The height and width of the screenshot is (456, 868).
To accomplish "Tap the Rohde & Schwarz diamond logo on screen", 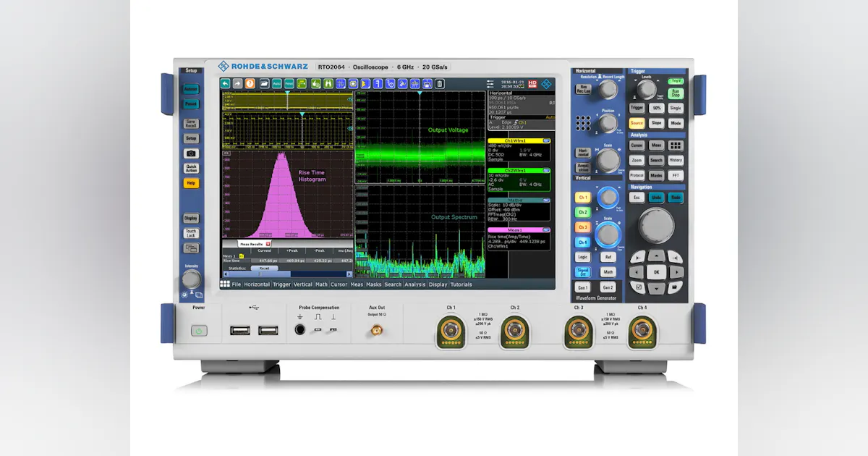I will click(x=546, y=84).
